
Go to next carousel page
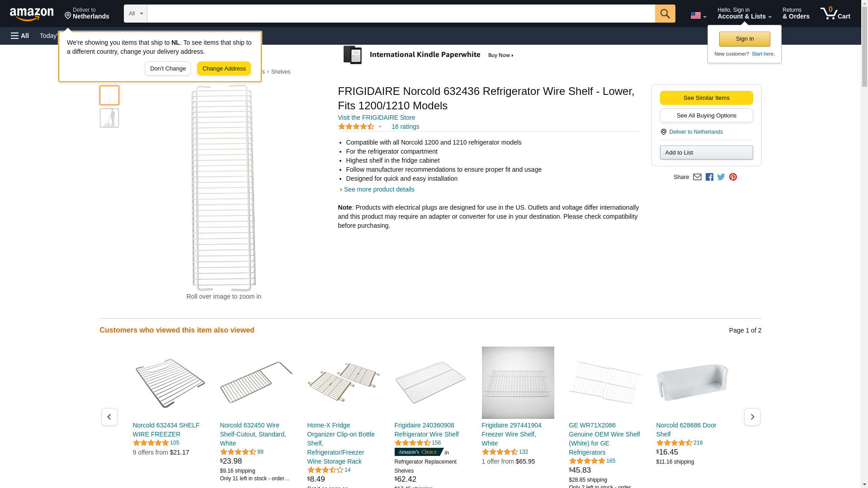tap(752, 417)
